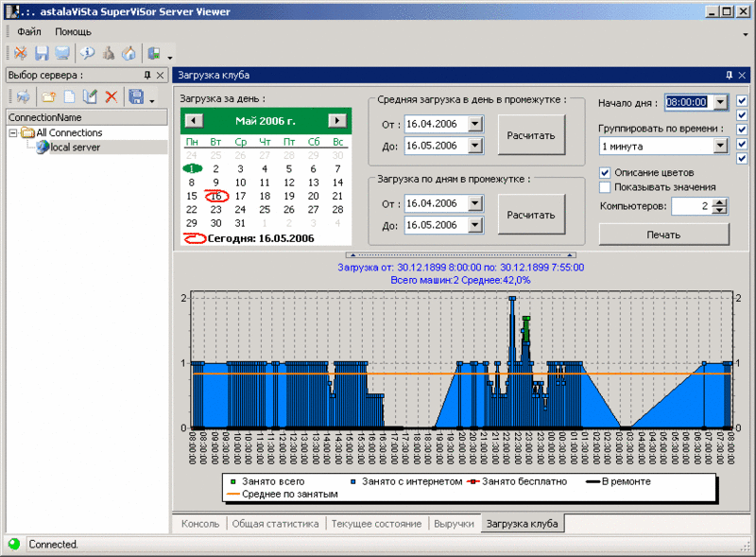Image resolution: width=756 pixels, height=557 pixels.
Task: Click the money bag toolbar icon
Action: (109, 53)
